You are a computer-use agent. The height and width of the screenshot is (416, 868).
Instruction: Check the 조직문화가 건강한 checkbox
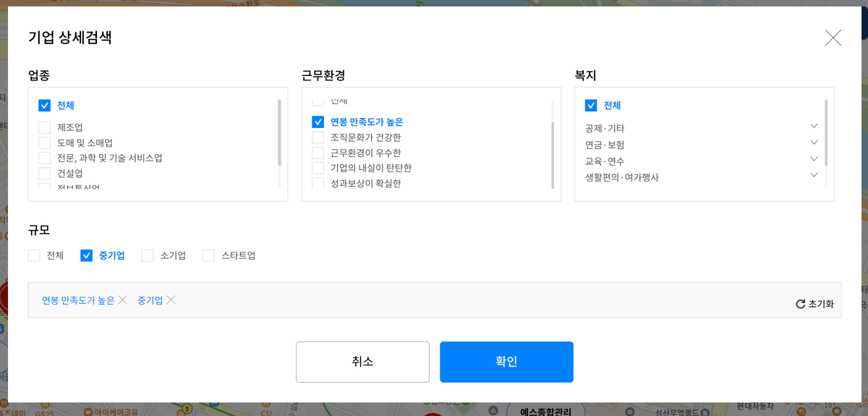point(318,137)
